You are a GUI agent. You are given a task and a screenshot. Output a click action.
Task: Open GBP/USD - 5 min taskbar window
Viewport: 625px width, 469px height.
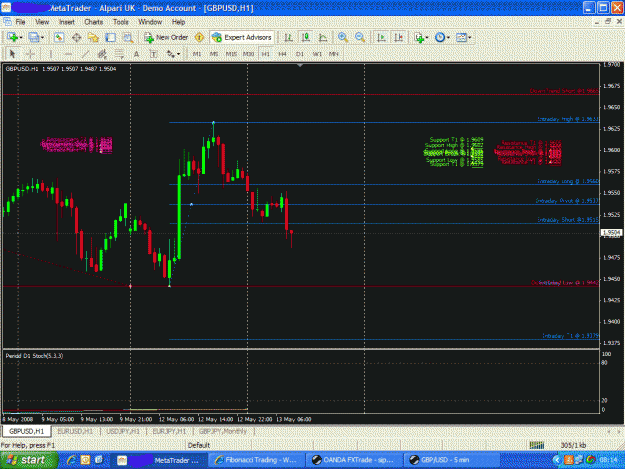click(x=451, y=460)
